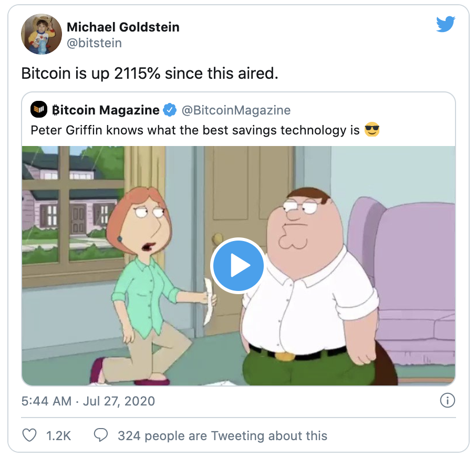This screenshot has width=476, height=458.
Task: Click the 1.2K likes count
Action: click(x=58, y=436)
